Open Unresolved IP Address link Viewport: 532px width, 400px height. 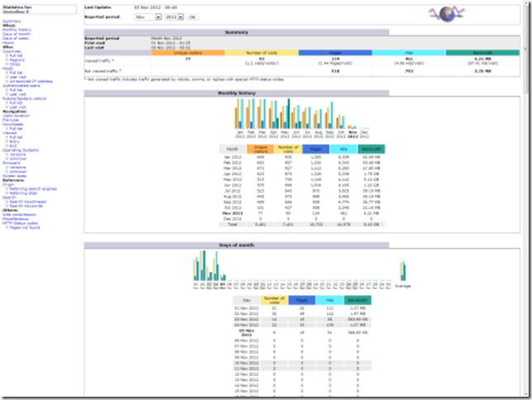point(31,82)
